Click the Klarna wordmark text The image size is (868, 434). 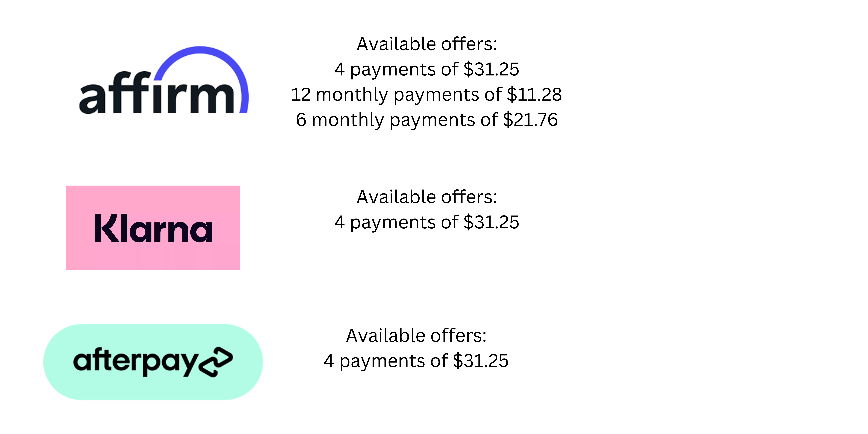click(153, 228)
